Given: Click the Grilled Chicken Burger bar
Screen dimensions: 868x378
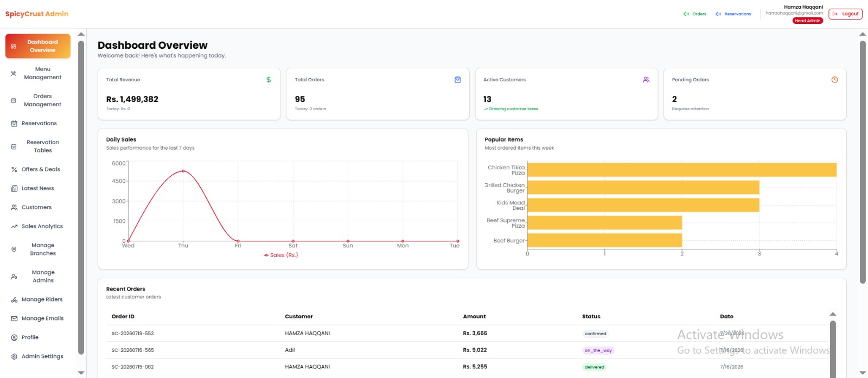Looking at the screenshot, I should (x=643, y=188).
